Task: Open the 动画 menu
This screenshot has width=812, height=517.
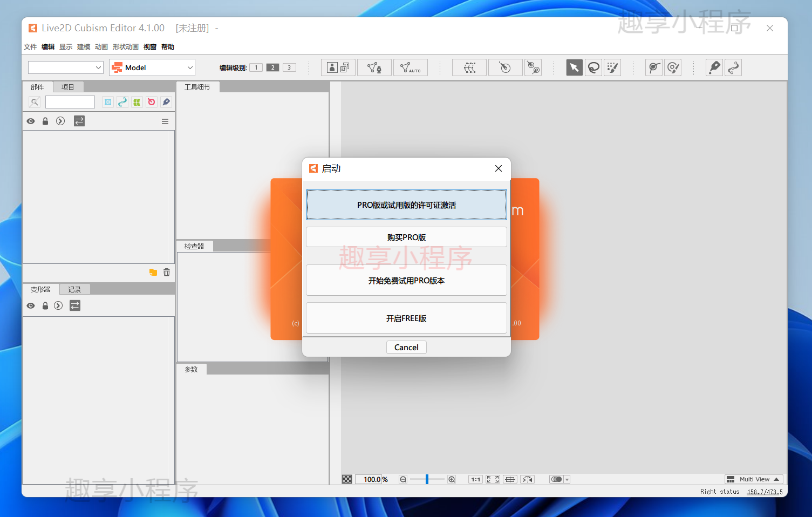Action: pos(101,47)
